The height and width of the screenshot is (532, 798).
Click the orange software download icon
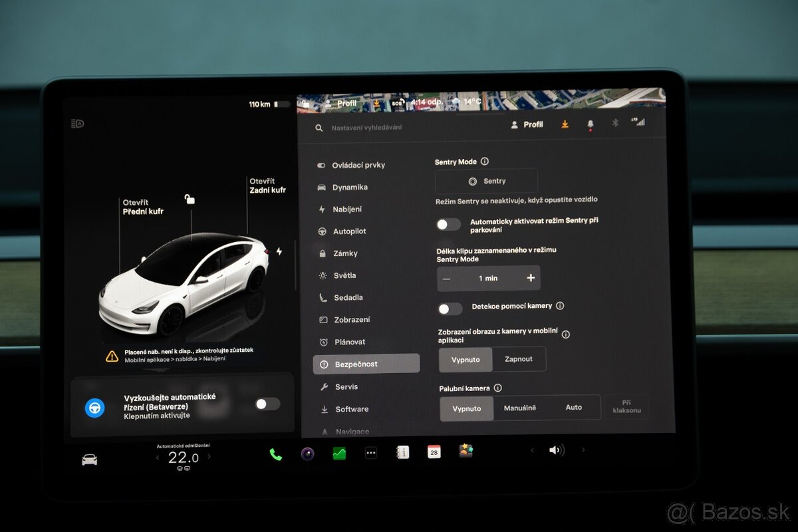pos(564,124)
